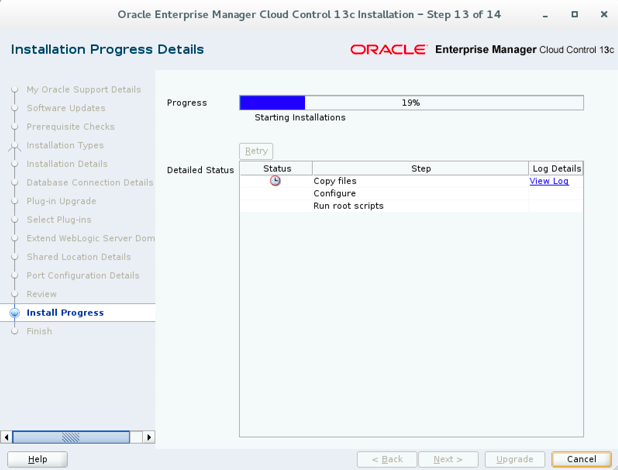Screen dimensions: 618x470
Task: Select Extend WebLogic Server Domain step
Action: 91,238
